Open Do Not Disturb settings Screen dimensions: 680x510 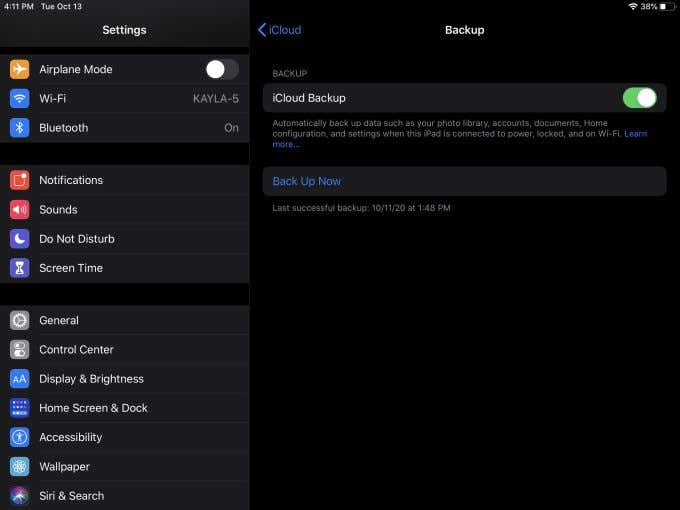pyautogui.click(x=124, y=239)
